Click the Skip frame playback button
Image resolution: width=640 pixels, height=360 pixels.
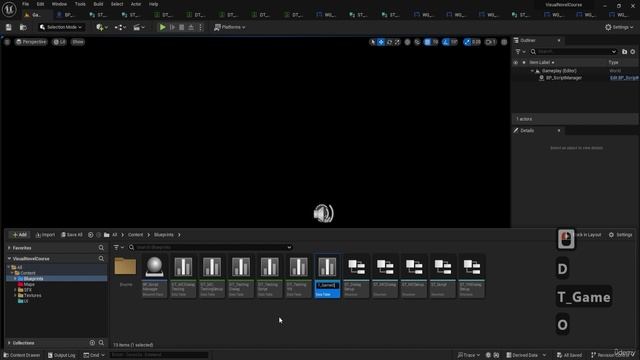point(172,27)
